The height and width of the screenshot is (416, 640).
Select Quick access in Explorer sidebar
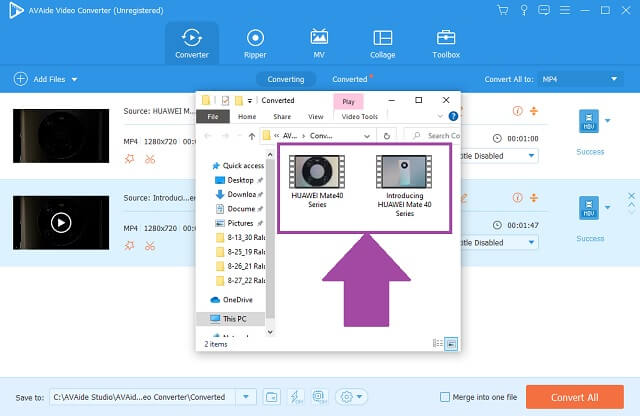coord(239,165)
